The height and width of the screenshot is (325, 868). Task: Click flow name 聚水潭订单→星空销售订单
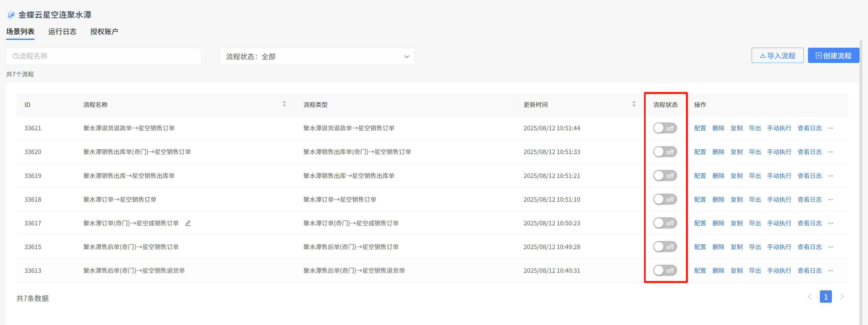point(120,199)
